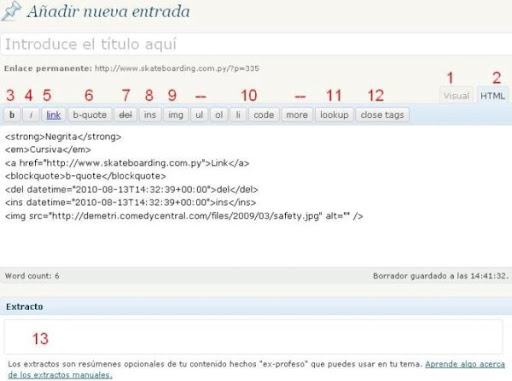Viewport: 512px width, 381px height.
Task: Click the ins quicktag button
Action: click(x=150, y=115)
